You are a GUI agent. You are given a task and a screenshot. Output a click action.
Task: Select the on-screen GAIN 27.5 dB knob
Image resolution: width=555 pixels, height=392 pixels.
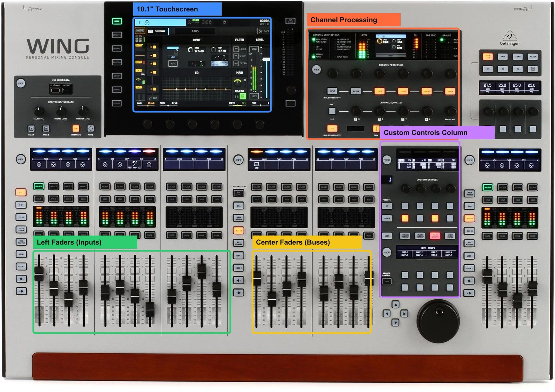(190, 50)
